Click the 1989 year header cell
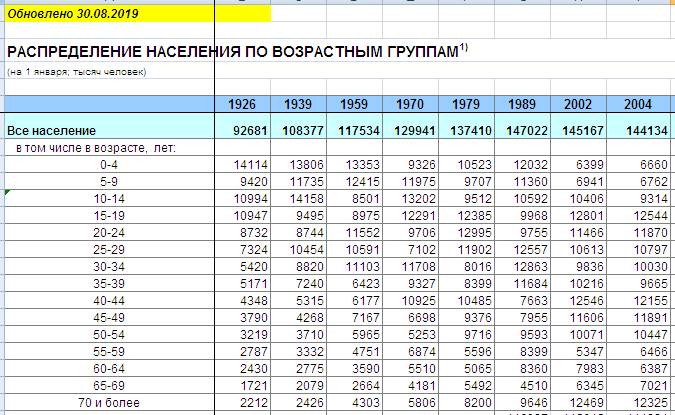This screenshot has height=415, width=675. tap(524, 105)
